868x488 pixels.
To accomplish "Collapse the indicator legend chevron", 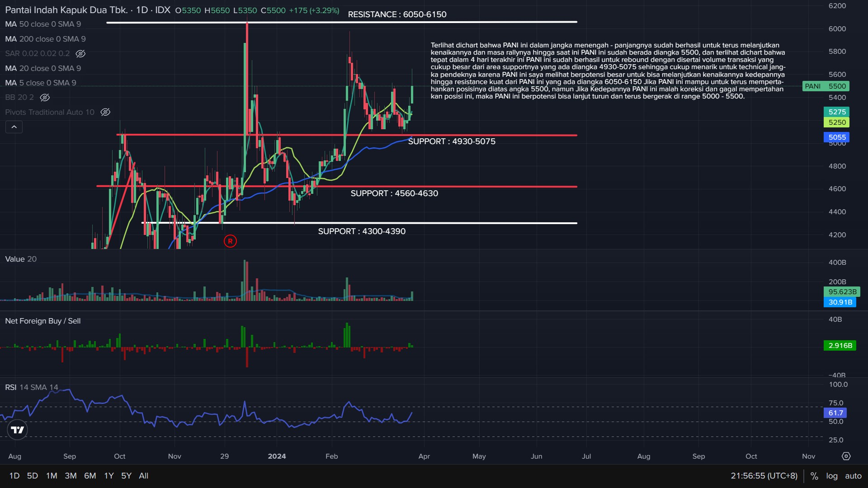I will point(14,127).
